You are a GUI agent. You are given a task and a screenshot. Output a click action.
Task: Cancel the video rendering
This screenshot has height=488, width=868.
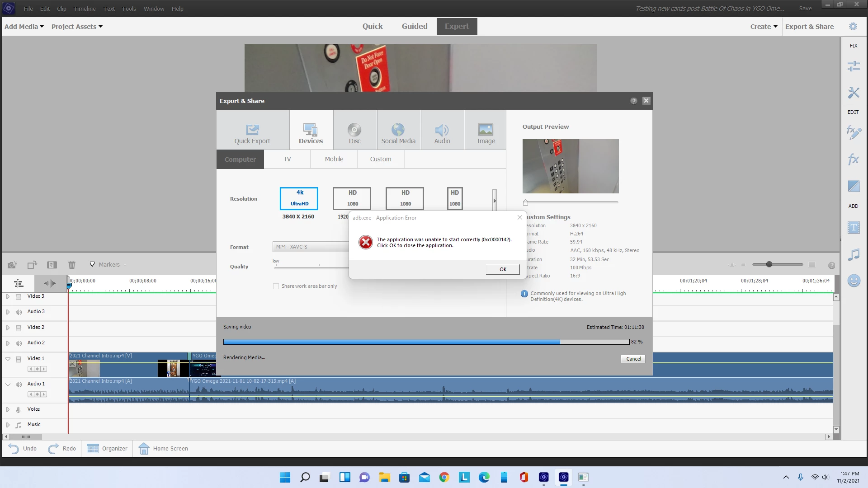pyautogui.click(x=633, y=359)
